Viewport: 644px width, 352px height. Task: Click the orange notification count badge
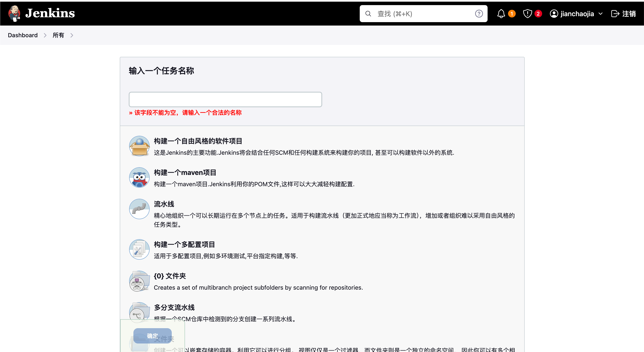(x=512, y=14)
